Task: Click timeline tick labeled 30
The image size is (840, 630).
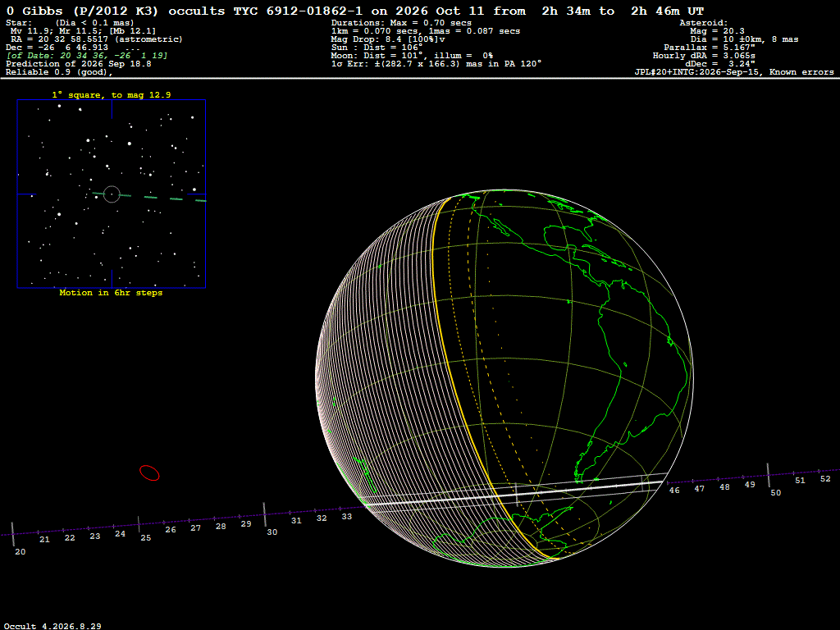Action: pos(265,514)
